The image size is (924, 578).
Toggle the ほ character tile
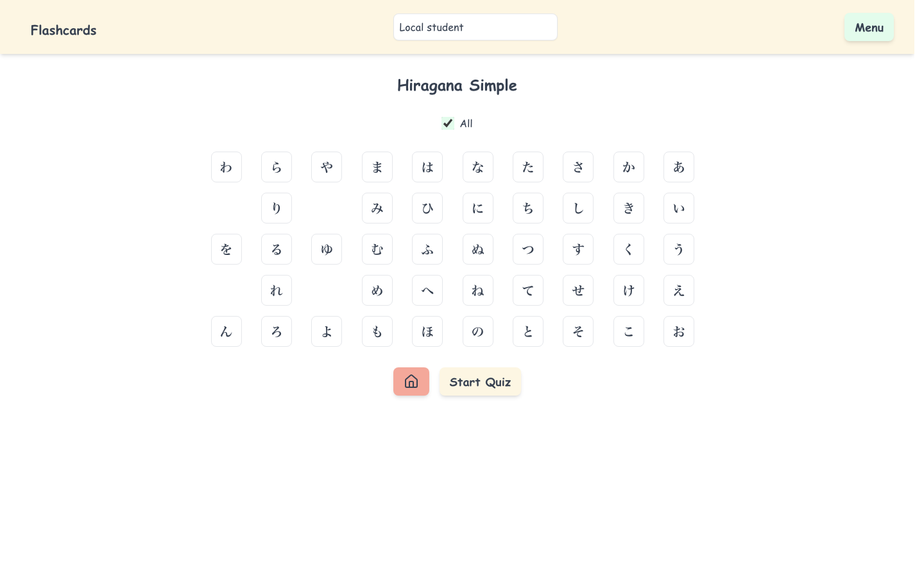pos(427,331)
